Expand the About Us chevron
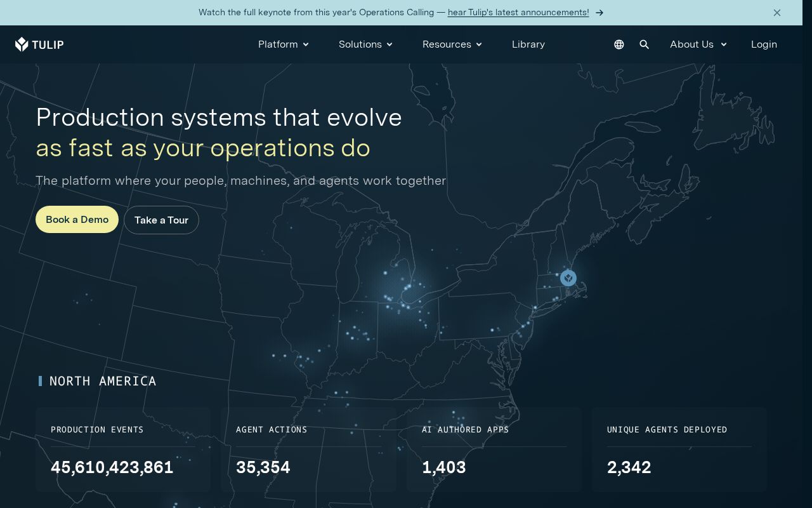This screenshot has width=812, height=508. click(x=724, y=44)
